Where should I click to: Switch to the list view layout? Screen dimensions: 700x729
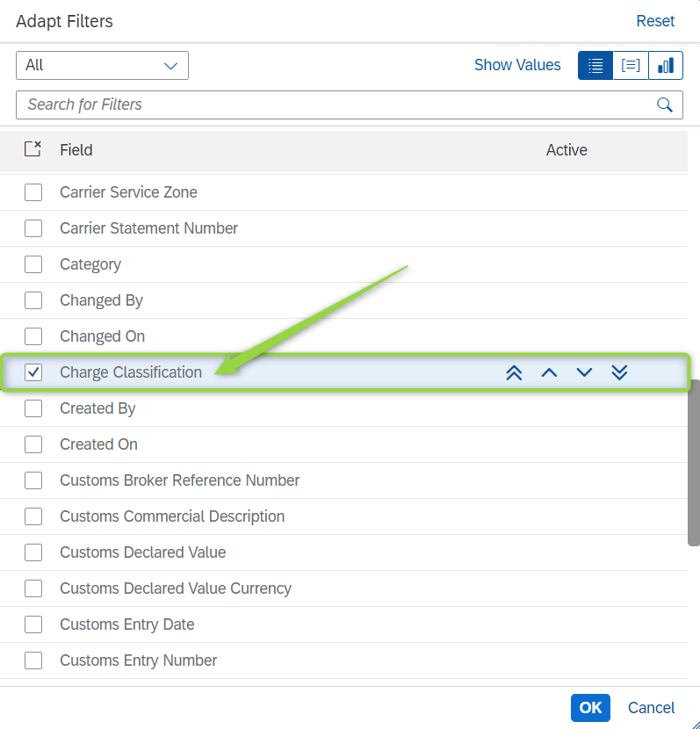pos(595,65)
